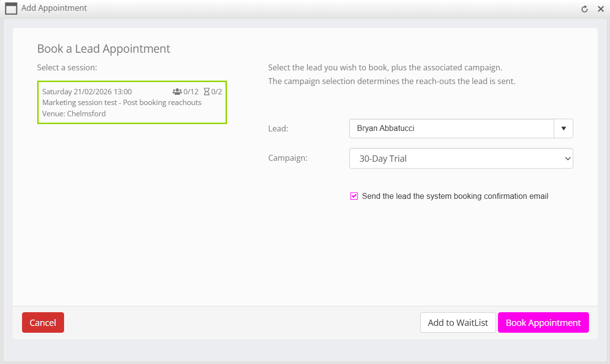Click Add to WaitList
Viewport: 610px width, 364px height.
pyautogui.click(x=458, y=323)
